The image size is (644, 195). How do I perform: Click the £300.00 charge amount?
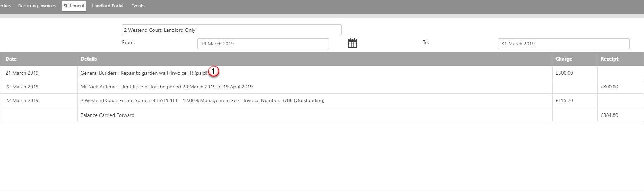(564, 73)
